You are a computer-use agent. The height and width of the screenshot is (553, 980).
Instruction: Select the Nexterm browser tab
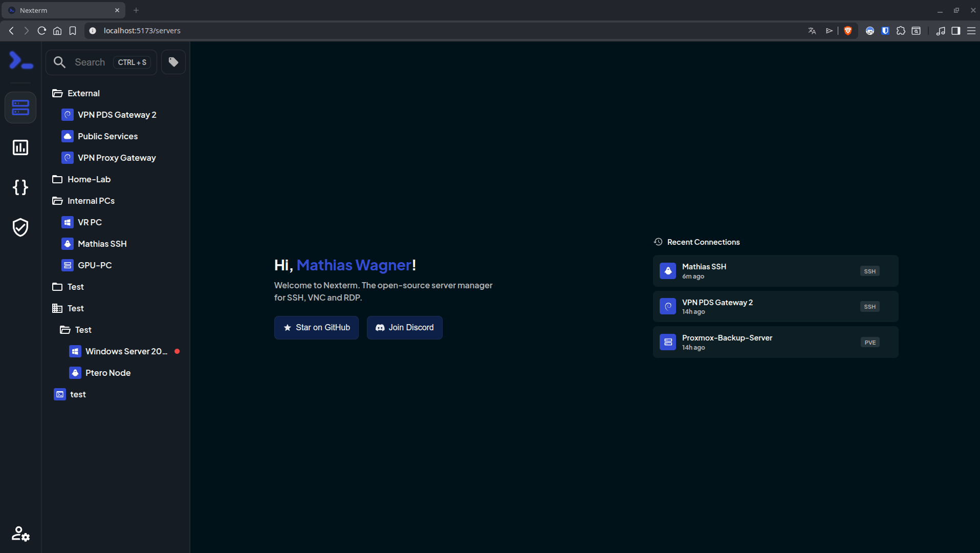click(63, 10)
